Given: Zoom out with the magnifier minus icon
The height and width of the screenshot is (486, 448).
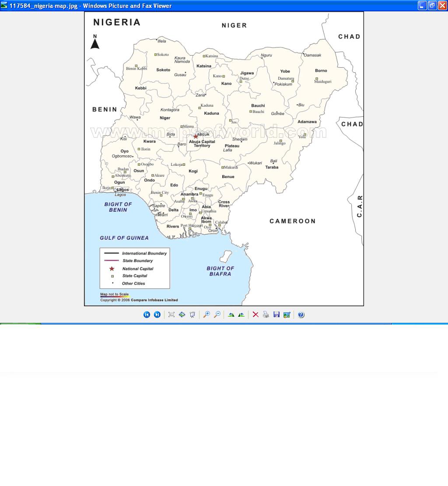Looking at the screenshot, I should 217,315.
